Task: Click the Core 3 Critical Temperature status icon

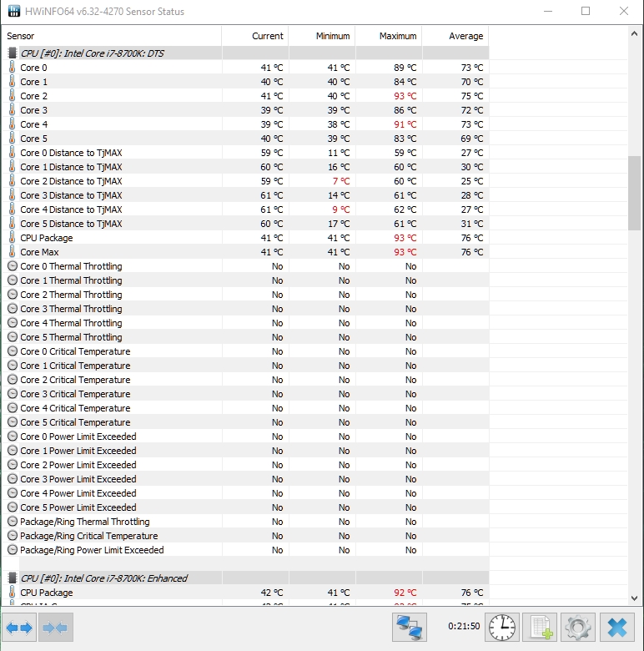Action: point(13,394)
